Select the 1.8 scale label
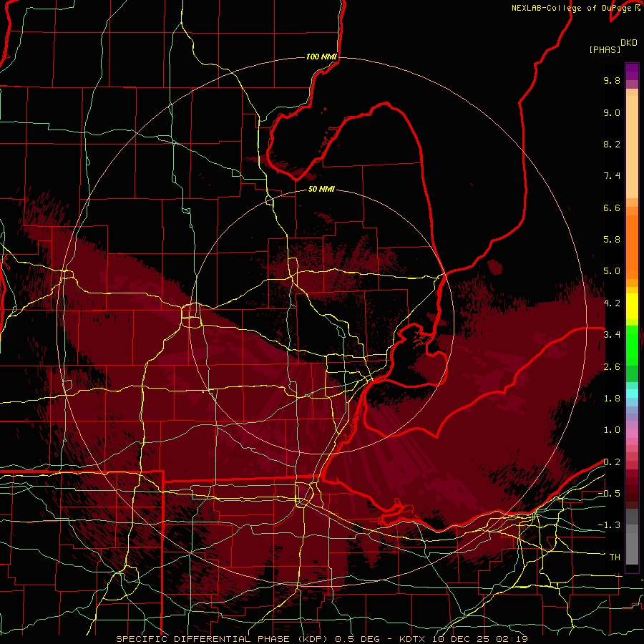 click(x=612, y=399)
